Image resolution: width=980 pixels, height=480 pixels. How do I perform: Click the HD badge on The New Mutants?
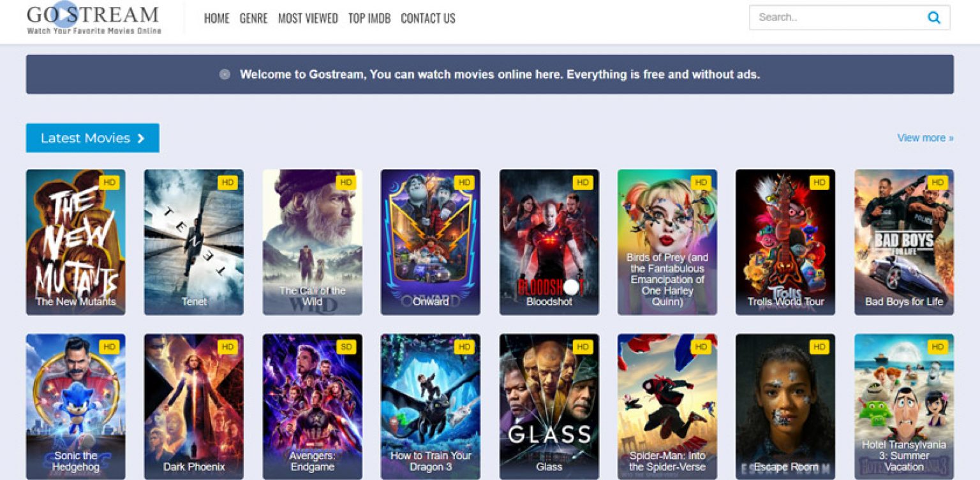click(x=109, y=182)
